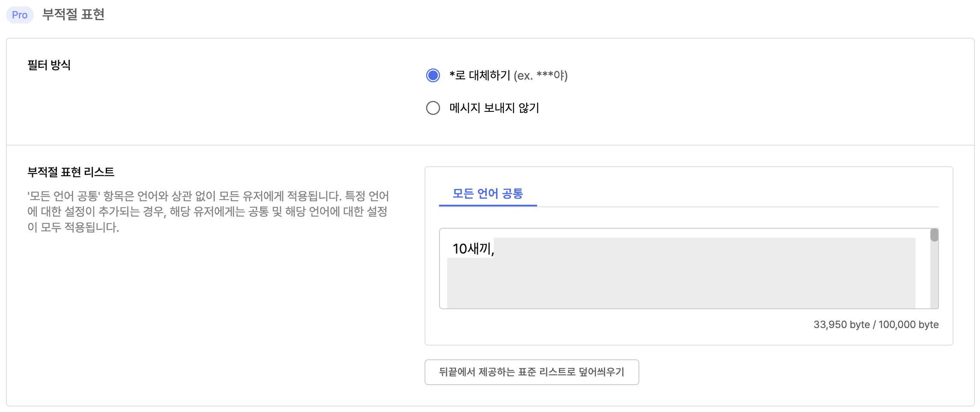Click blank area beside the overwrite button
Image resolution: width=980 pixels, height=412 pixels.
click(796, 372)
